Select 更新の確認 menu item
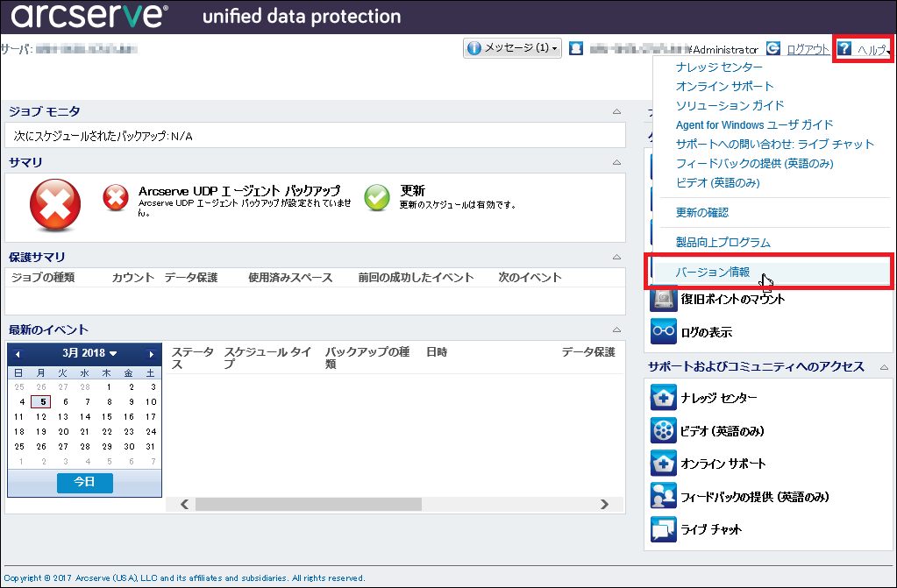Screen dimensions: 897x588 [702, 213]
